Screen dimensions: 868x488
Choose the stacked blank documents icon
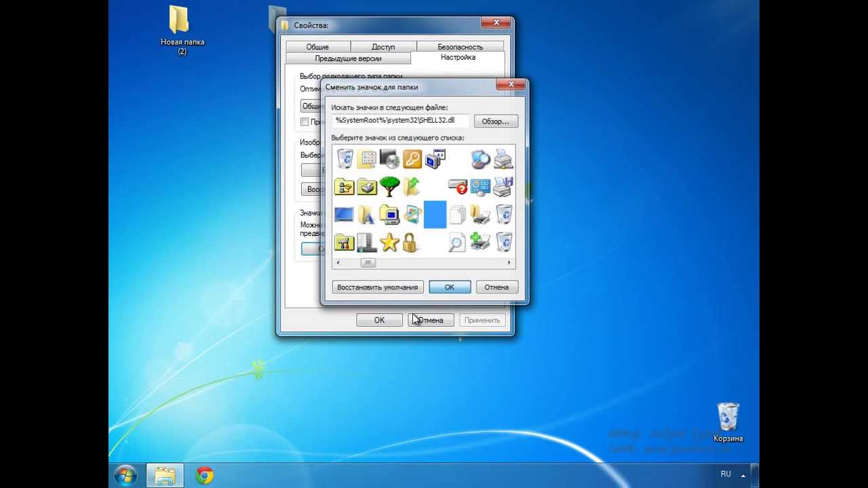point(458,215)
